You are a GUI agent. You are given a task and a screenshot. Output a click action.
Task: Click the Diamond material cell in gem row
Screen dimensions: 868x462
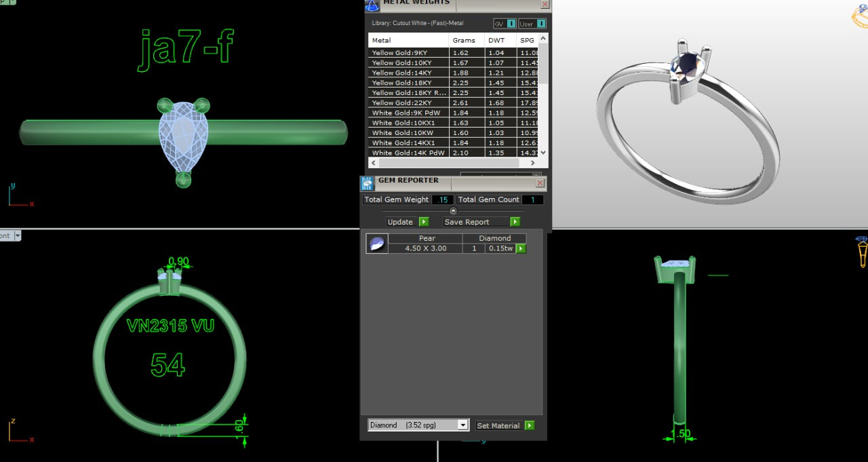495,239
